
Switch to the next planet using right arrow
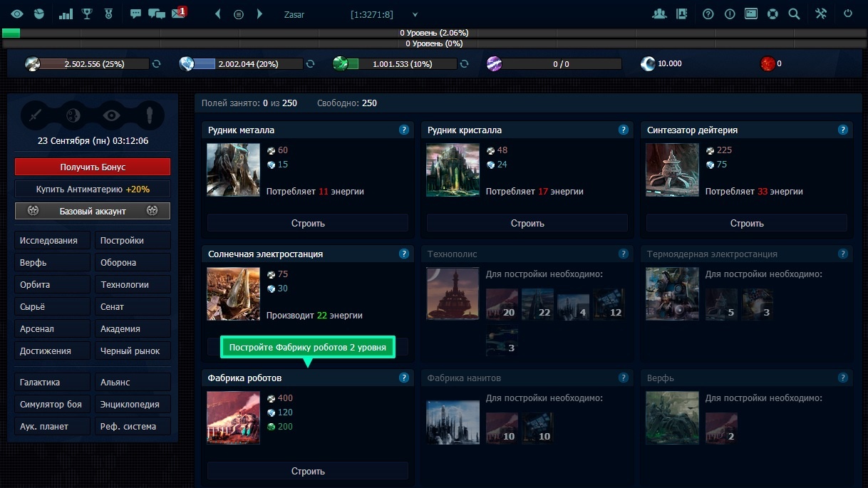[x=259, y=14]
